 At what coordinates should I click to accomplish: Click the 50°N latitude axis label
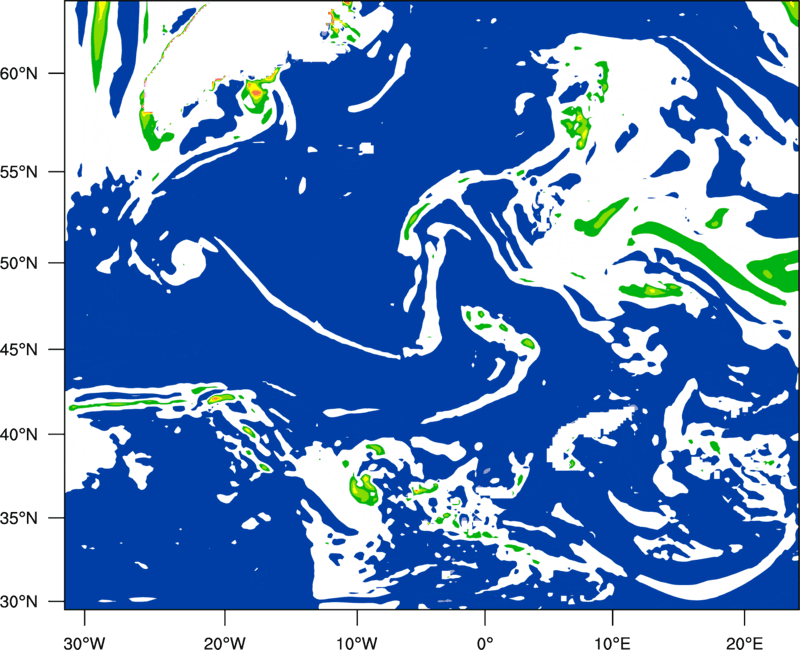click(19, 263)
